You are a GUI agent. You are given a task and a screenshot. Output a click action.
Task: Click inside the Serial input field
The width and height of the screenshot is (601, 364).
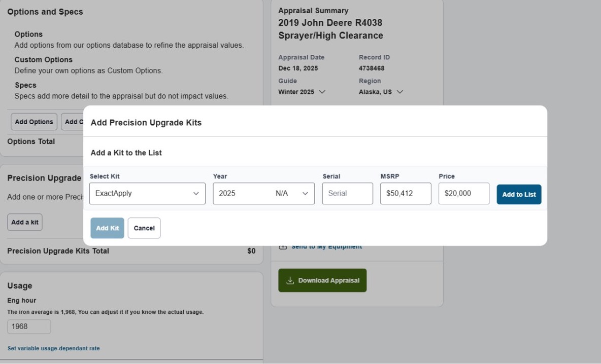pos(347,193)
